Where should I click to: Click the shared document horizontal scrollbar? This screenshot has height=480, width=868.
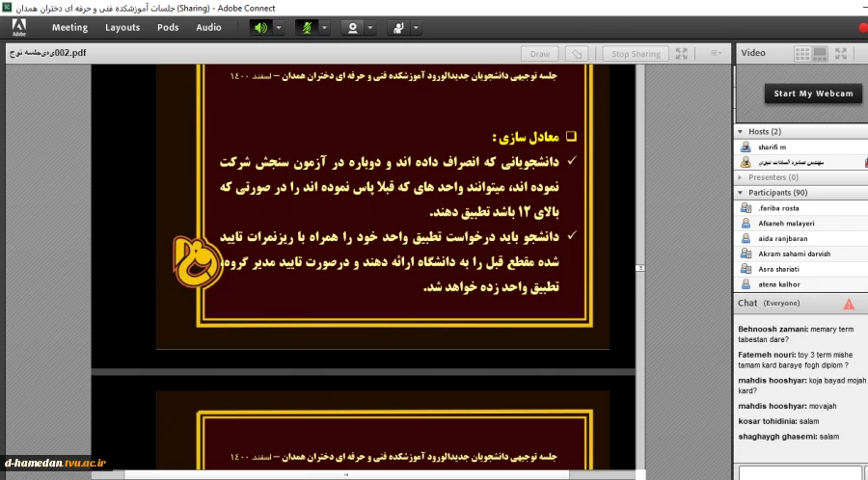[346, 474]
